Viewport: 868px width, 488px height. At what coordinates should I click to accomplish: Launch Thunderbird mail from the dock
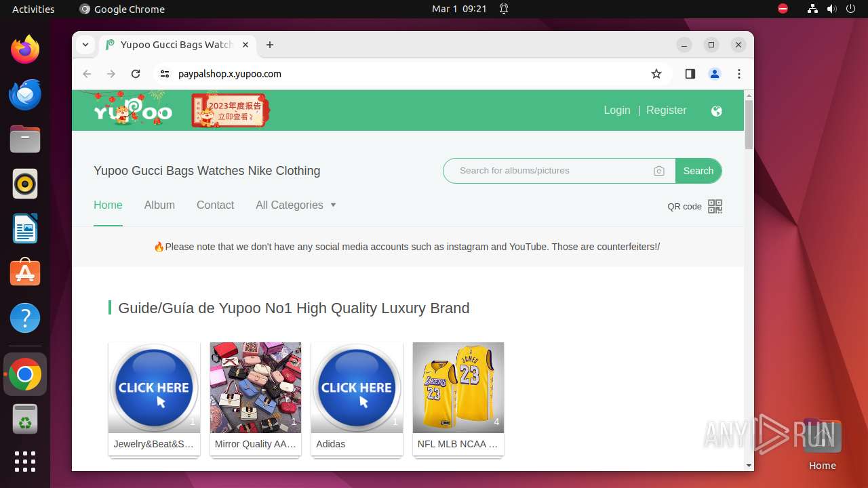pos(25,94)
